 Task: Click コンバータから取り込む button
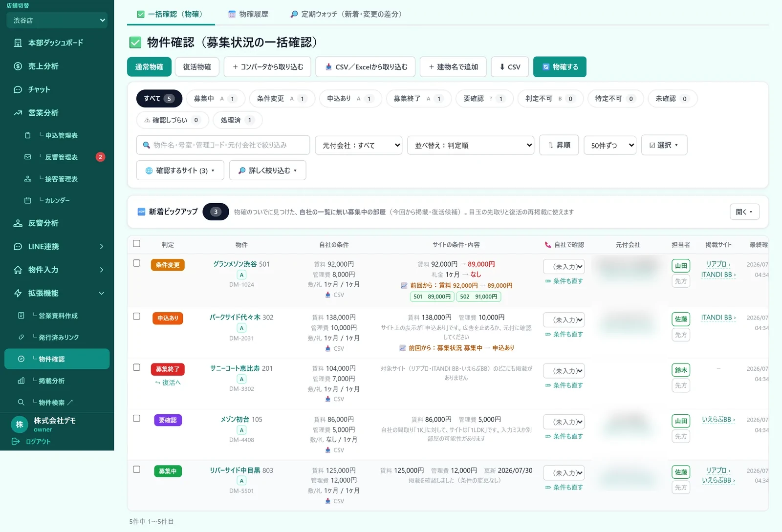tap(268, 67)
